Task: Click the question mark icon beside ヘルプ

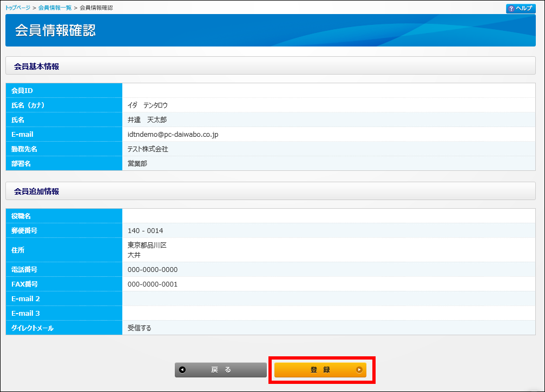Action: tap(511, 9)
